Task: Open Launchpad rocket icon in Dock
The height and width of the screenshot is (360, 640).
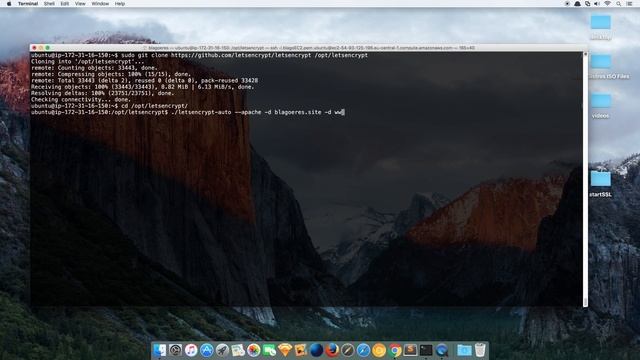Action: pos(222,350)
